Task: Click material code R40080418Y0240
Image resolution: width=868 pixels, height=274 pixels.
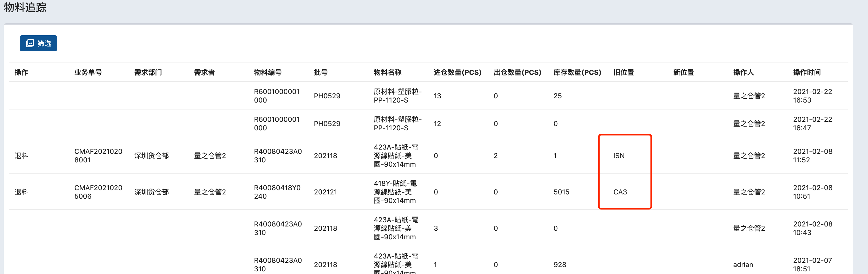Action: point(277,192)
